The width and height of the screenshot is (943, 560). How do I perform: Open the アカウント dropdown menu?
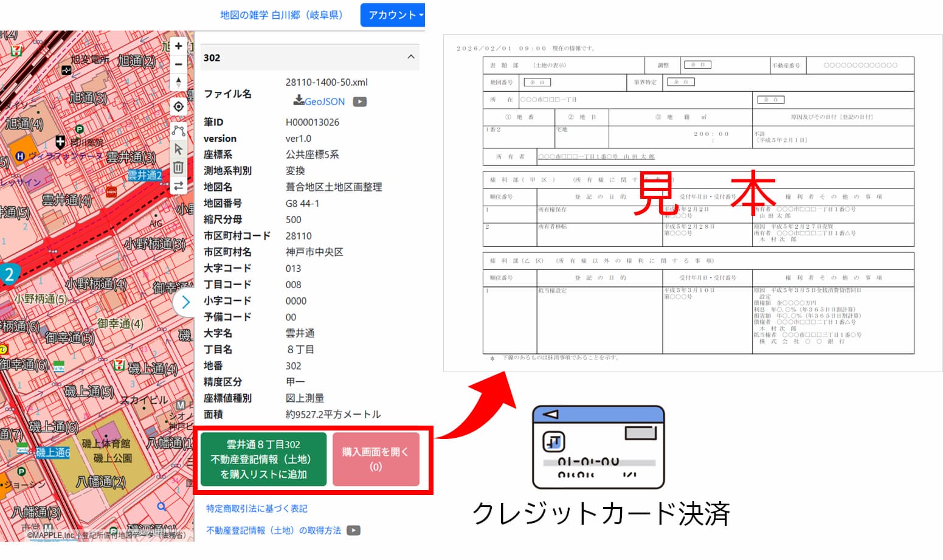click(392, 15)
